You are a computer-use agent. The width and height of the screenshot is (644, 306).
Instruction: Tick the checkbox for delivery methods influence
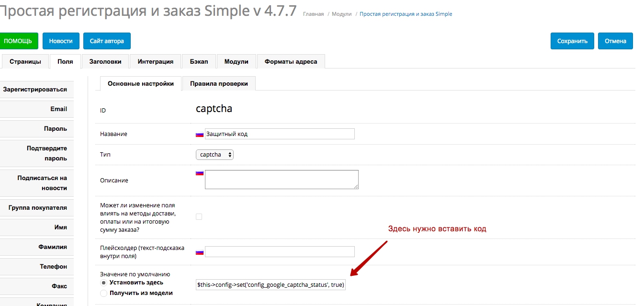199,216
